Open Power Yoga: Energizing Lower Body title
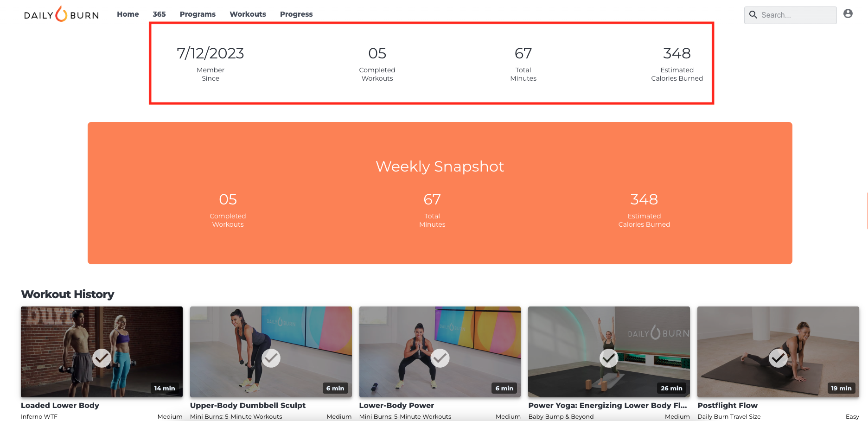Screen dimensions: 868x421 point(607,405)
